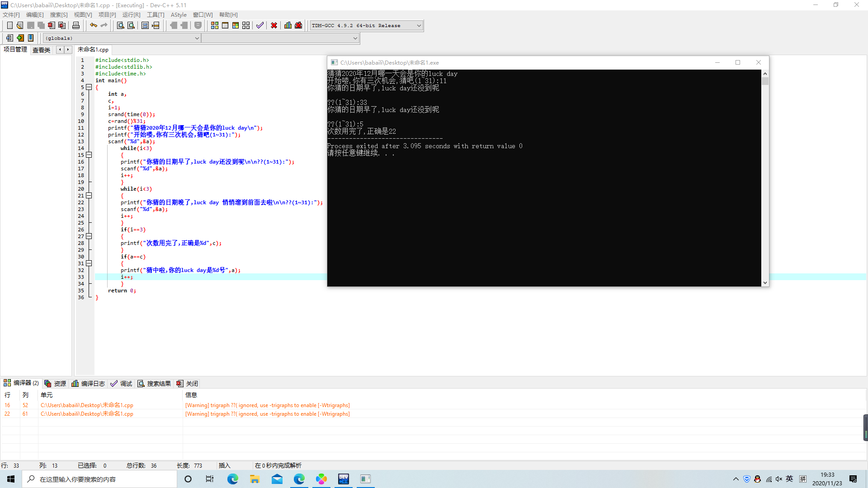The width and height of the screenshot is (868, 488).
Task: Collapse the code fold at line 5
Action: 89,87
